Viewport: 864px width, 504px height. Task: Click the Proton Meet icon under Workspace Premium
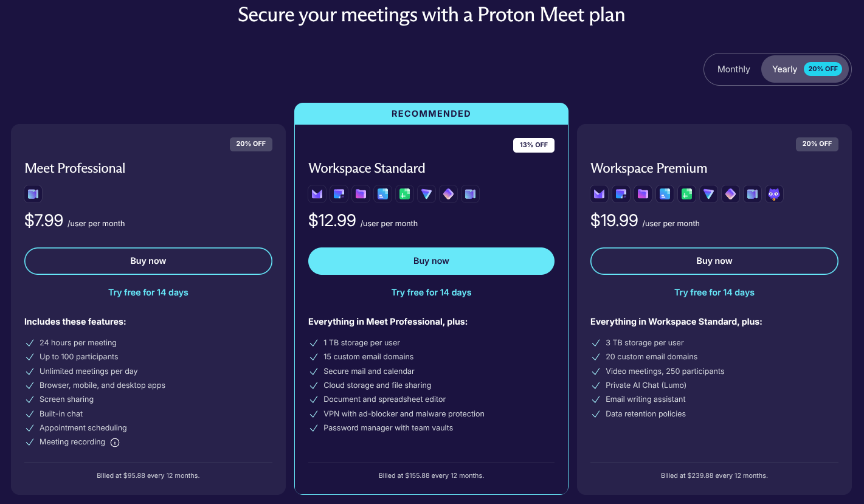point(752,194)
